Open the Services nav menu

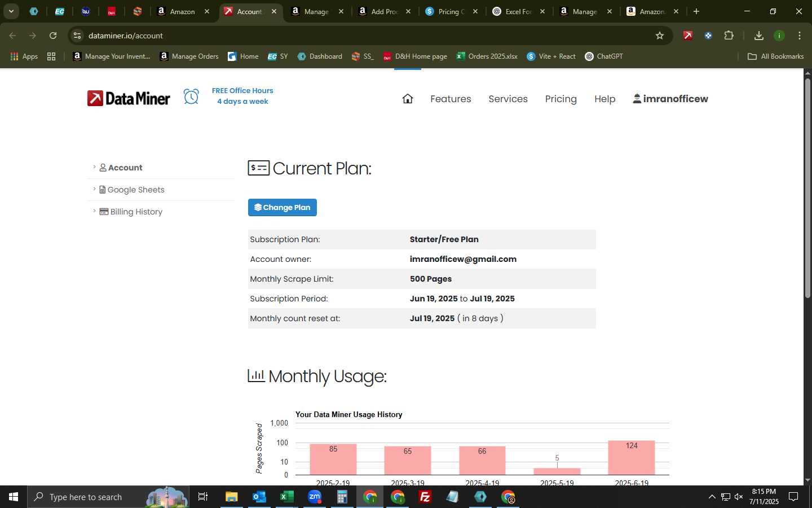[508, 99]
